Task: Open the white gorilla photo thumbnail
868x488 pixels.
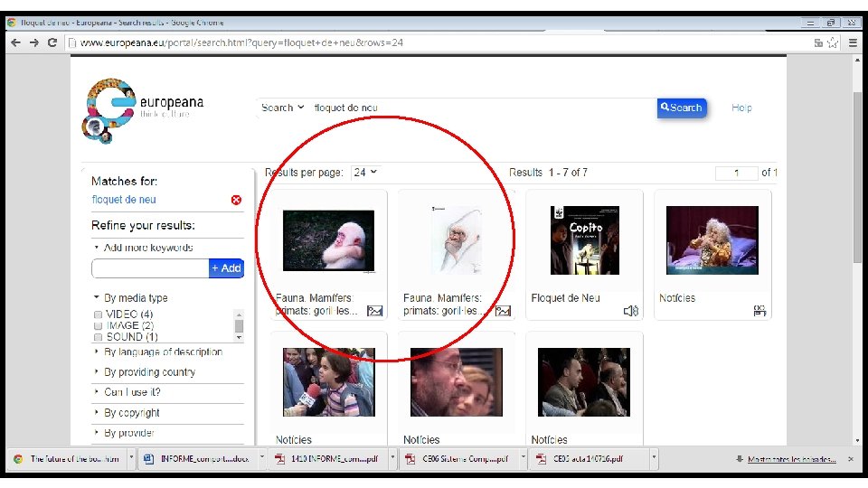Action: (x=328, y=240)
